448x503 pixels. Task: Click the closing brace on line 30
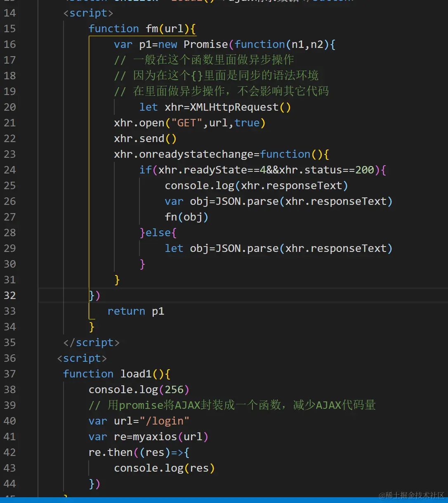[x=143, y=264]
